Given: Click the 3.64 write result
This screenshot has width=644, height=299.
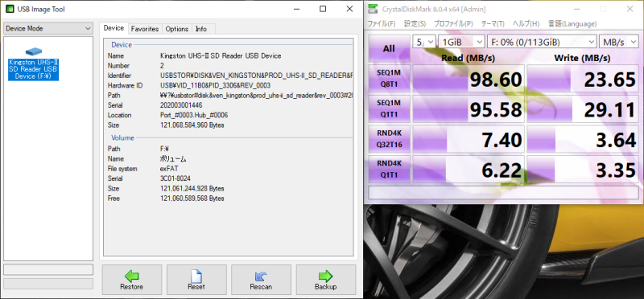Looking at the screenshot, I should click(582, 139).
